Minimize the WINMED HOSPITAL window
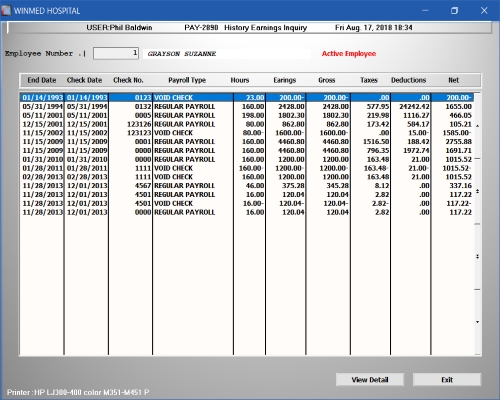 click(x=425, y=11)
